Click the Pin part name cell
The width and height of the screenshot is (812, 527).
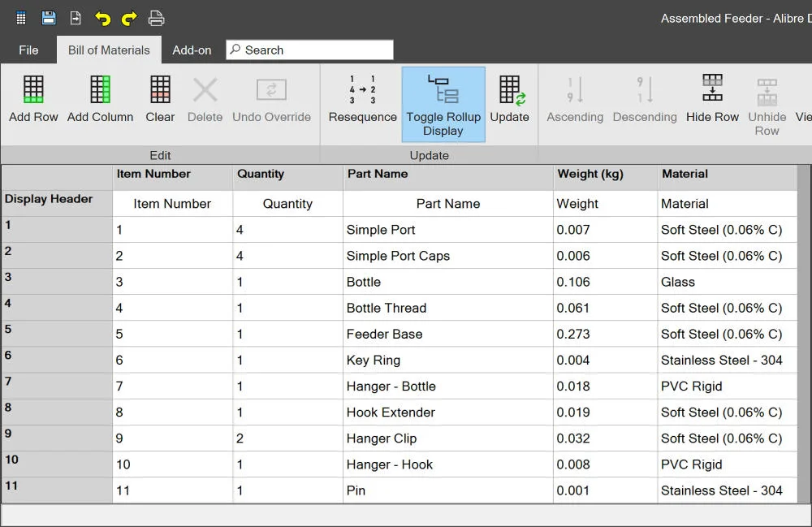(448, 490)
